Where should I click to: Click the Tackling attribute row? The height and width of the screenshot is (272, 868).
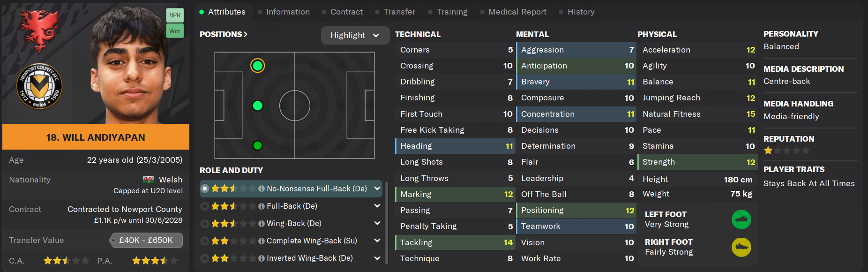[x=455, y=242]
